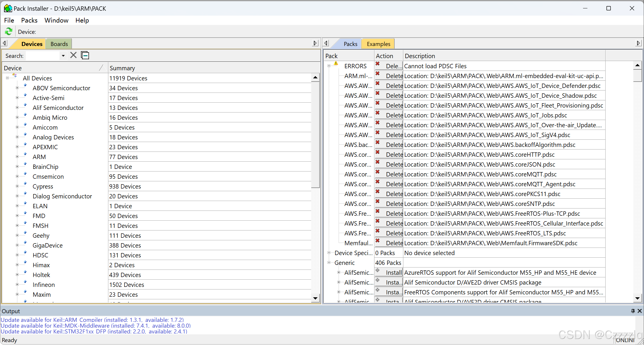Screen dimensions: 644x345
Task: Click the Pack Installer title bar app icon
Action: tap(8, 8)
